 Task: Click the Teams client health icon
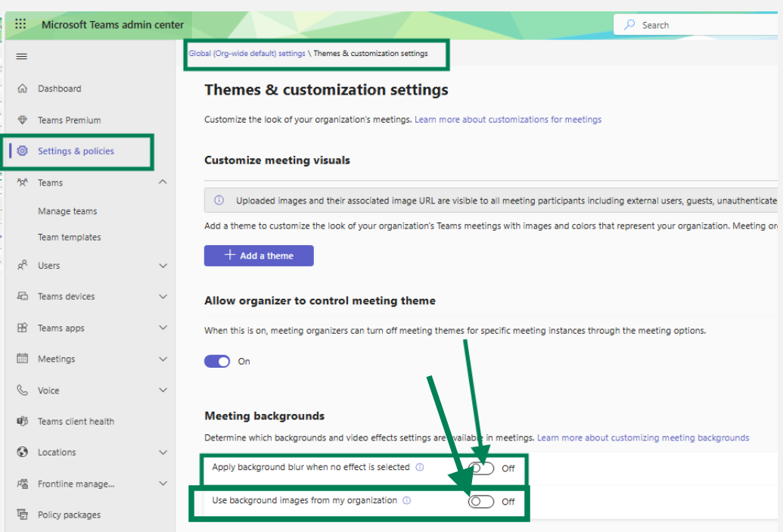(x=23, y=421)
